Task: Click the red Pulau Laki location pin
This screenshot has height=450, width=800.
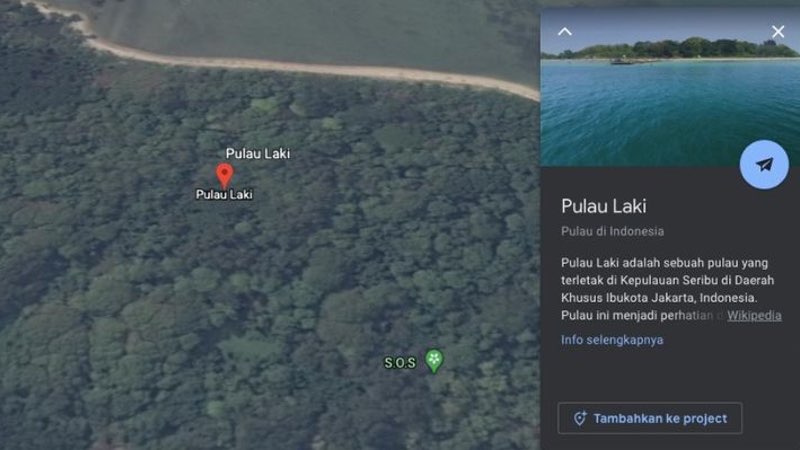Action: pyautogui.click(x=224, y=176)
